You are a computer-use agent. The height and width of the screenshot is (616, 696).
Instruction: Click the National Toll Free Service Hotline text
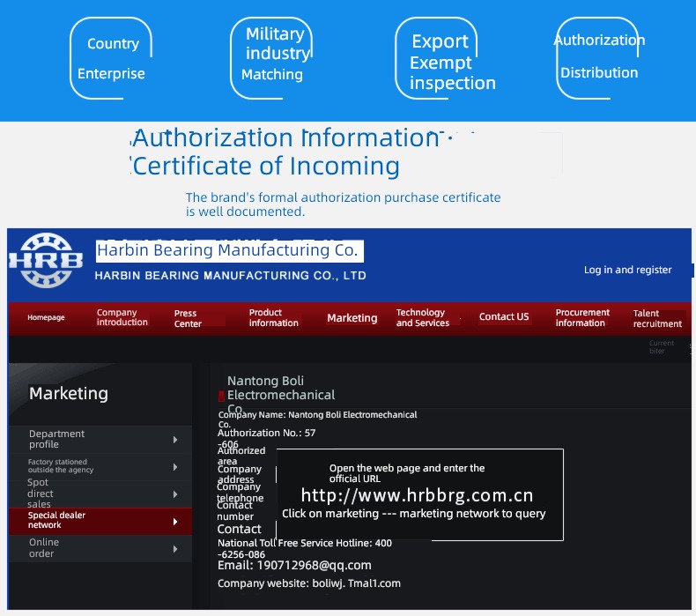pyautogui.click(x=305, y=548)
